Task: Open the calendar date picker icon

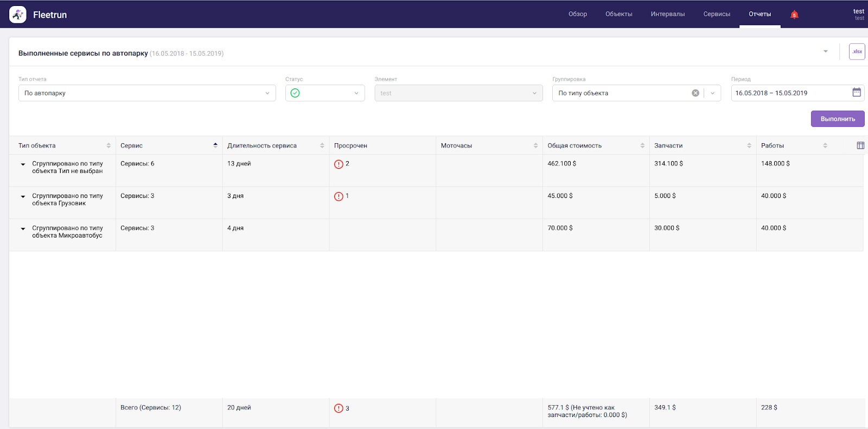Action: [857, 93]
